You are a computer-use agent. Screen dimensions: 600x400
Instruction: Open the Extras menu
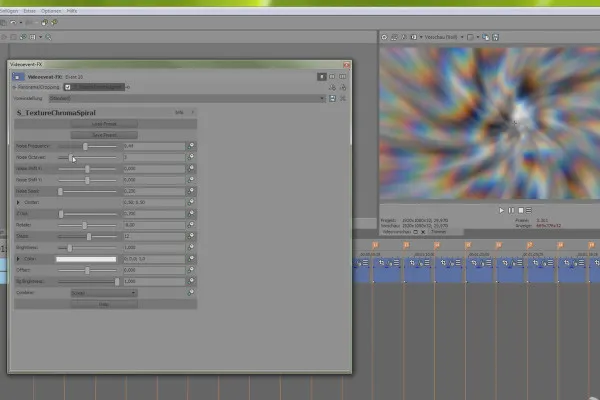[x=29, y=11]
